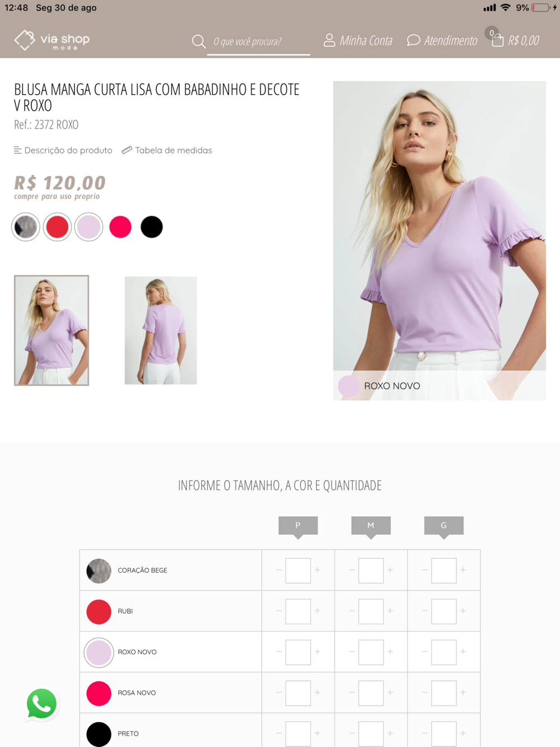Select the black color swatch near price
This screenshot has height=747, width=560.
coord(151,227)
